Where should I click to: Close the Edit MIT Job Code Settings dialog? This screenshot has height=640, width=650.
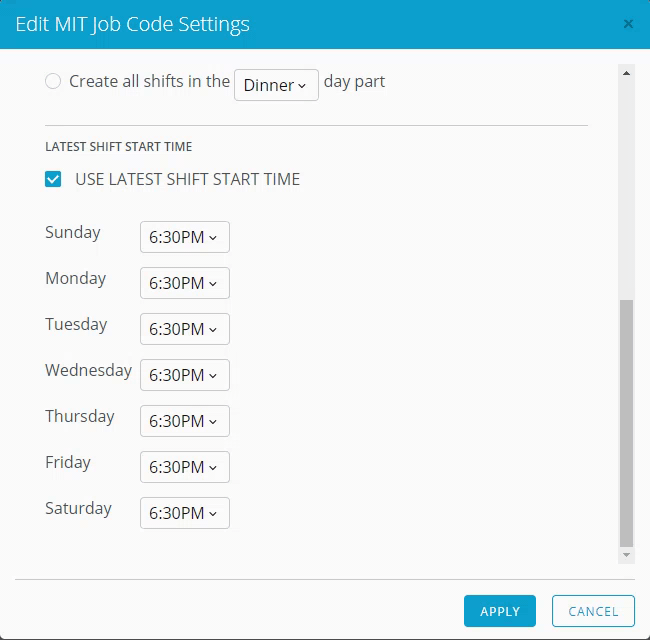628,24
